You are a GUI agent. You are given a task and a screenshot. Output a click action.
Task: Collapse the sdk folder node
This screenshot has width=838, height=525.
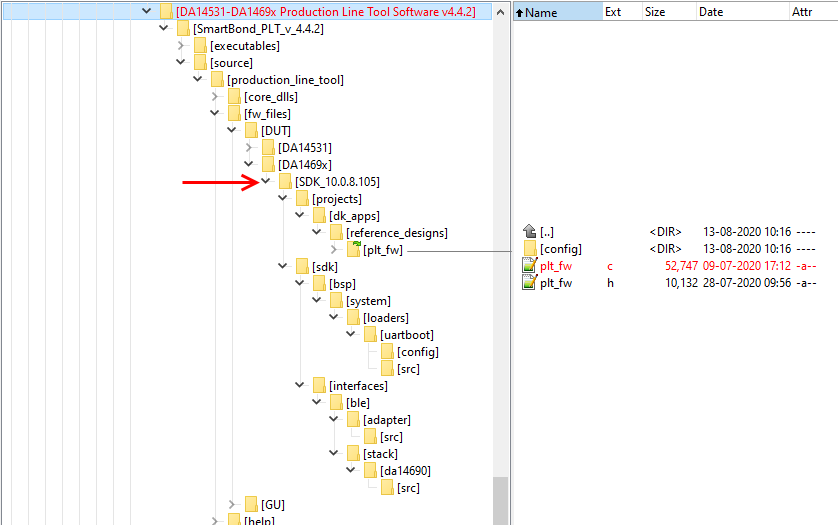click(283, 266)
